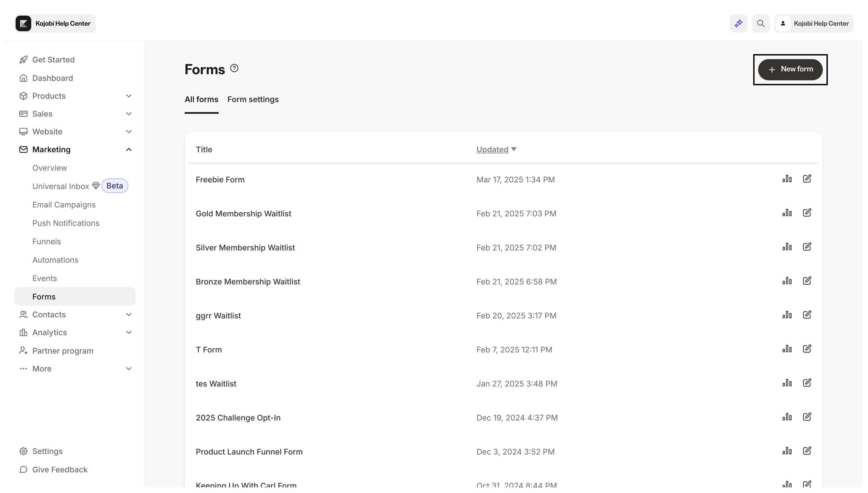The width and height of the screenshot is (868, 493).
Task: Click the Kajabi logo icon
Action: (x=23, y=23)
